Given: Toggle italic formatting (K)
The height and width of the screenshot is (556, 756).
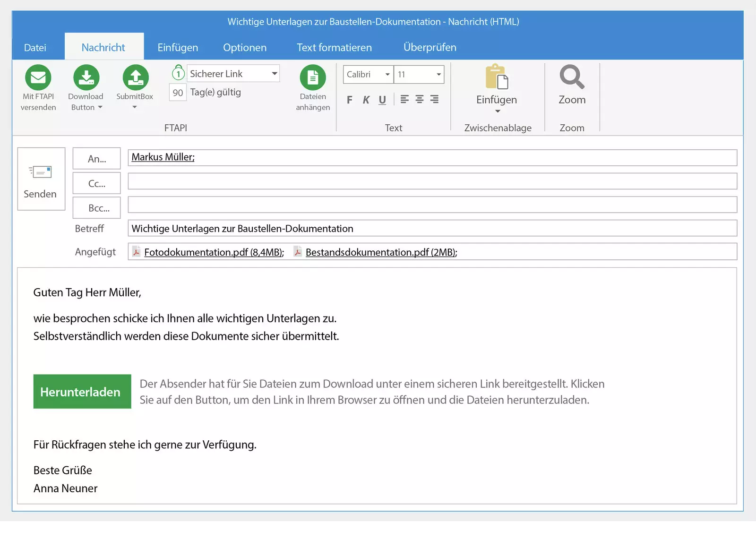Looking at the screenshot, I should pyautogui.click(x=366, y=100).
